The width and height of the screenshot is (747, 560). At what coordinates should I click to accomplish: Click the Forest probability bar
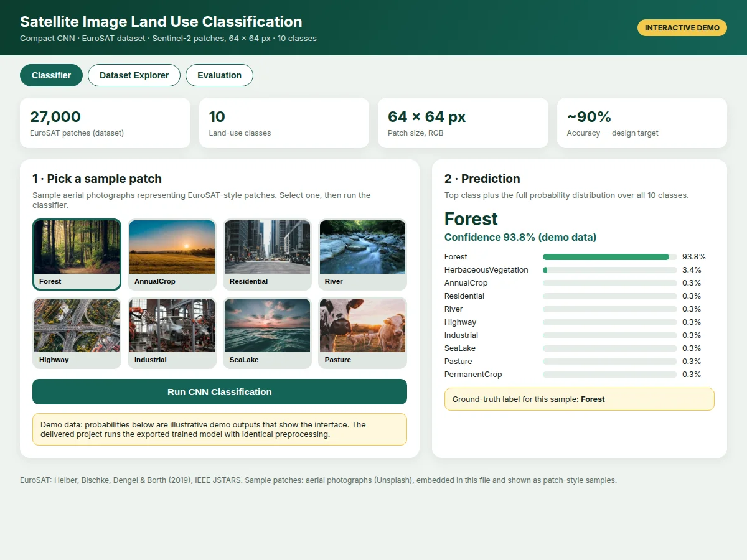pyautogui.click(x=610, y=257)
